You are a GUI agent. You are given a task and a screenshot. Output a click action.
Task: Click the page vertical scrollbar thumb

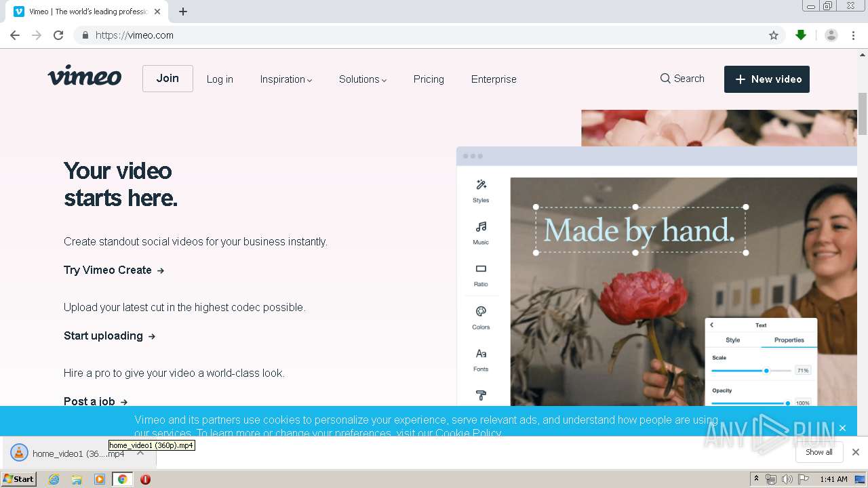click(x=863, y=114)
